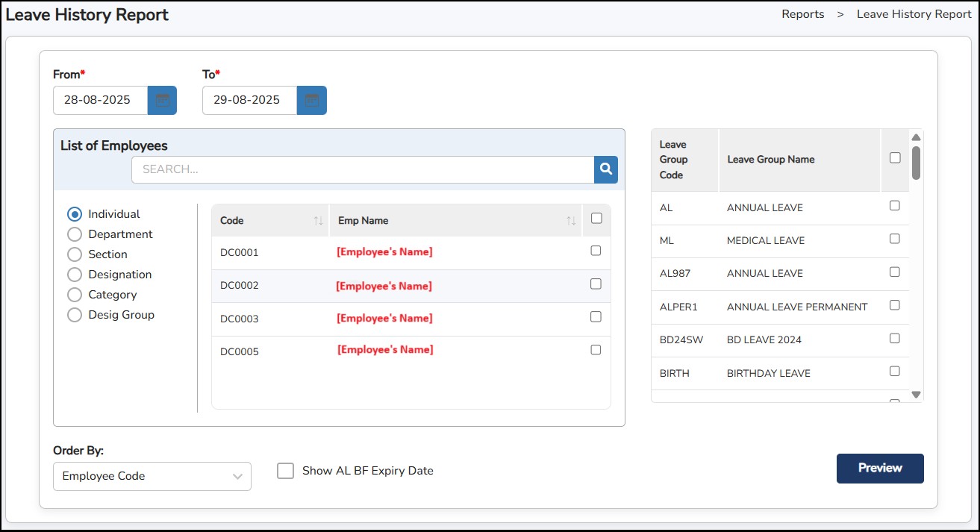Image resolution: width=980 pixels, height=532 pixels.
Task: Choose the Designation radio button
Action: [75, 275]
